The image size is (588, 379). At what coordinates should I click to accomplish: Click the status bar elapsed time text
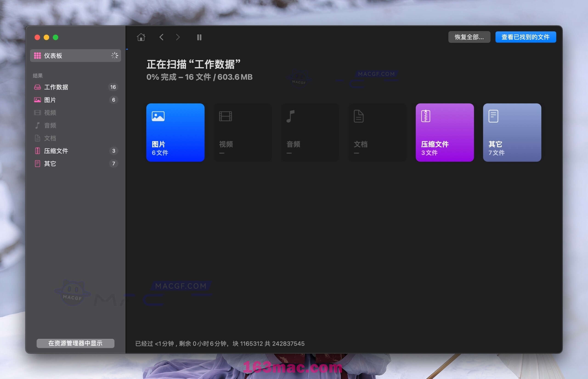[x=220, y=343]
